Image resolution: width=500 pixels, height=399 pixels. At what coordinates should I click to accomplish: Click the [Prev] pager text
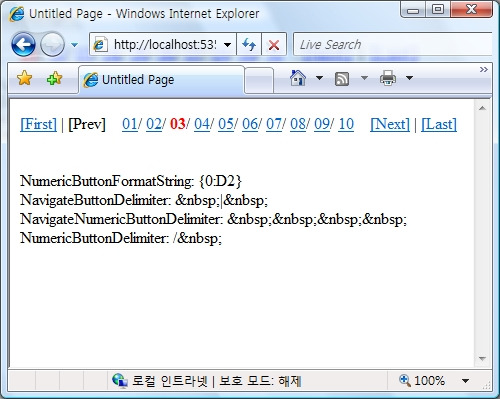(87, 124)
